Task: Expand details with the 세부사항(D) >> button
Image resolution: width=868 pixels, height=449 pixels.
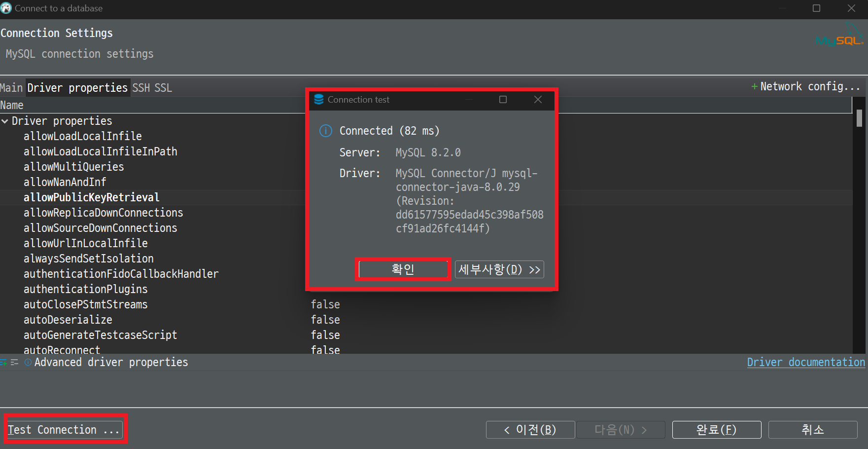Action: 499,269
